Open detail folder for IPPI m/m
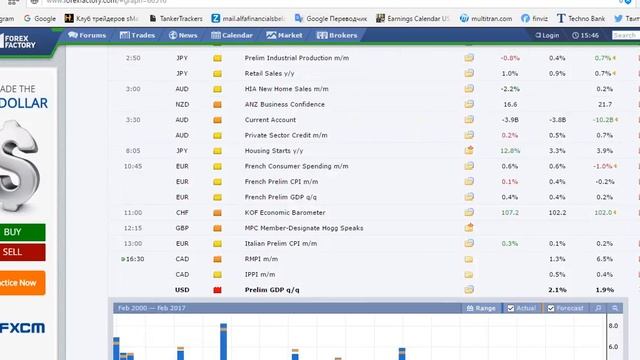The width and height of the screenshot is (640, 360). (x=469, y=275)
